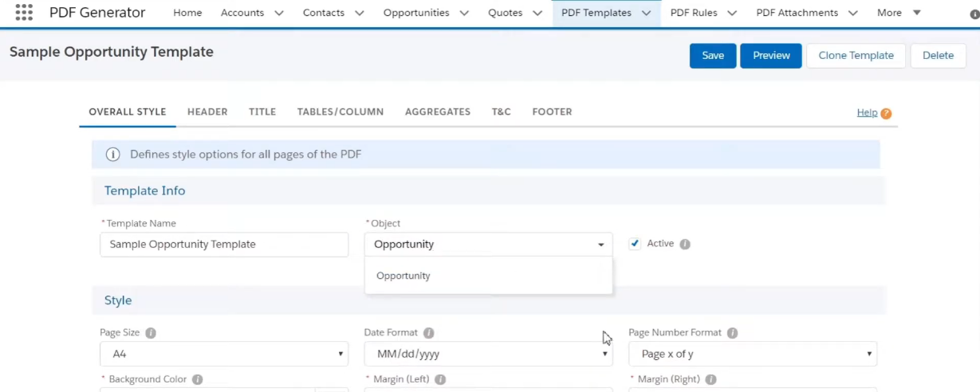
Task: Click the Margin (Right) info icon
Action: 710,380
